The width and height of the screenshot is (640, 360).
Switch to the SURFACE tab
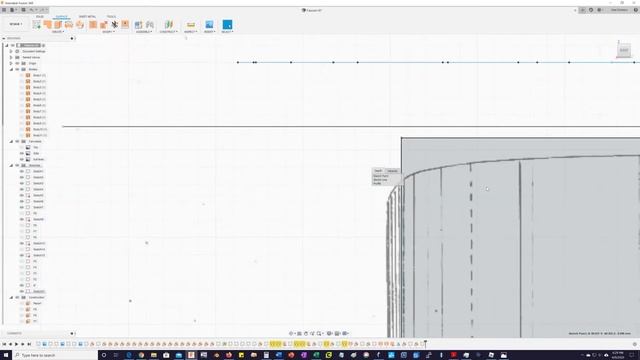coord(62,17)
